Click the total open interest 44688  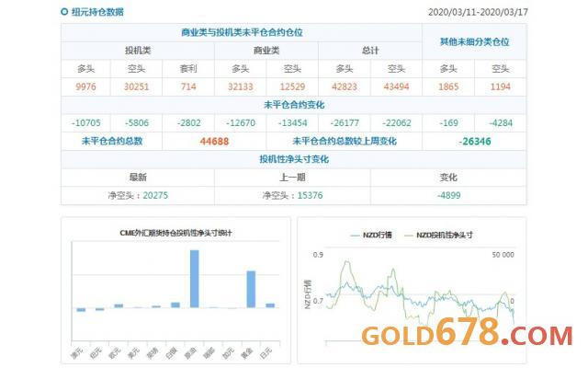pos(214,142)
